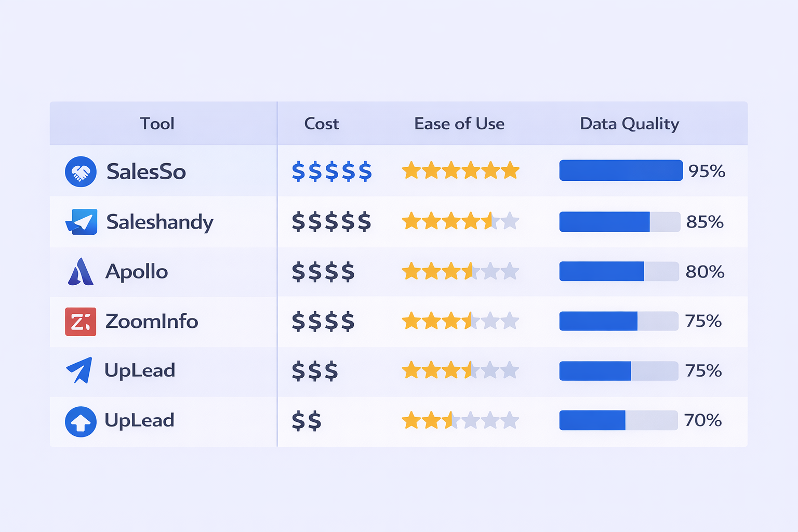
Task: Click the Cost column header
Action: coord(321,124)
